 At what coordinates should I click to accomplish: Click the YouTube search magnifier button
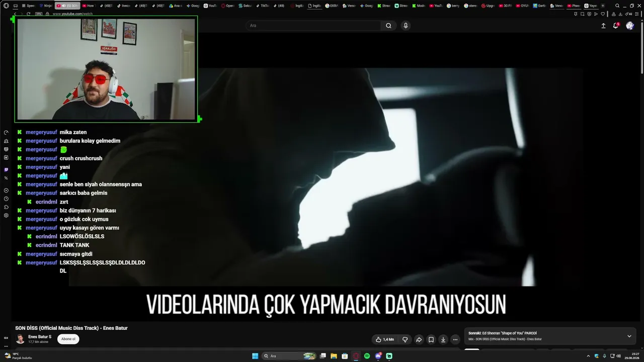388,26
